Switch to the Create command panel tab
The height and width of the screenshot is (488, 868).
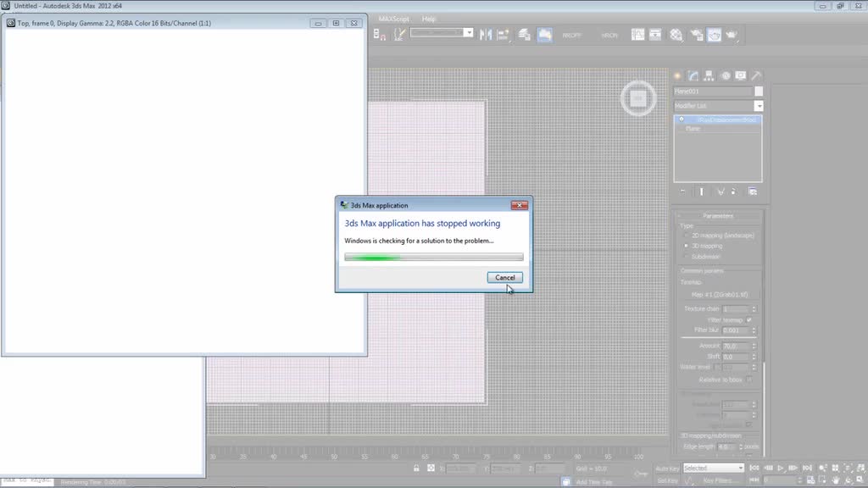tap(677, 75)
